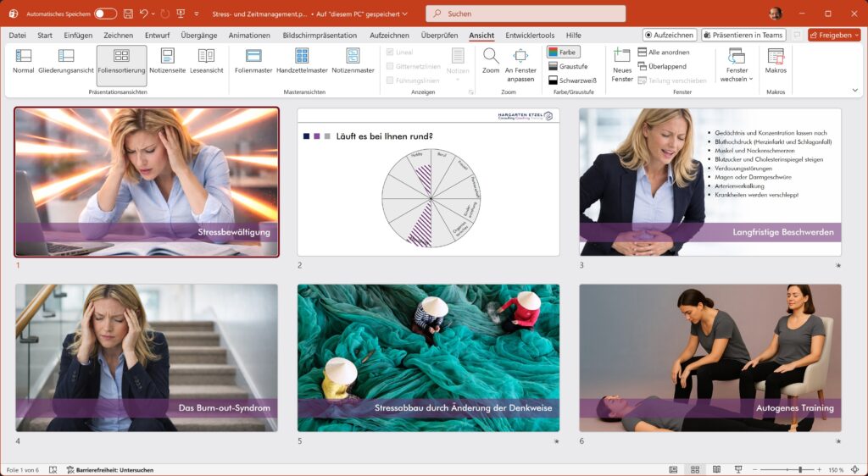Open the Handzettelmaster view
This screenshot has width=868, height=476.
(302, 61)
